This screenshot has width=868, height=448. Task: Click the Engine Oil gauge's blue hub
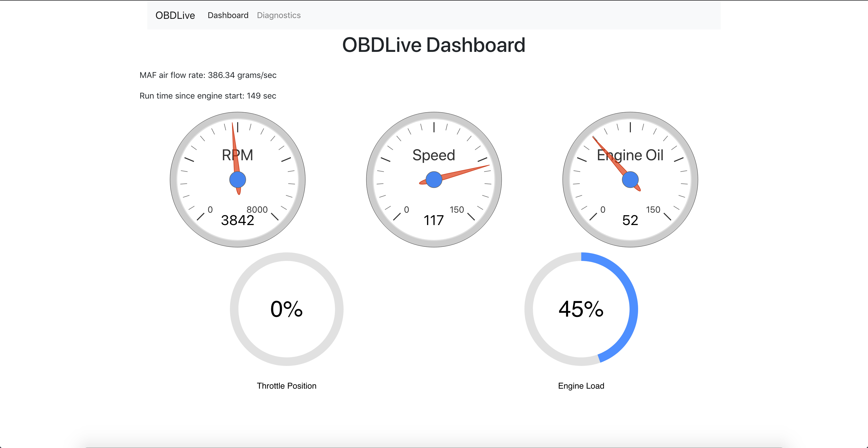(630, 179)
